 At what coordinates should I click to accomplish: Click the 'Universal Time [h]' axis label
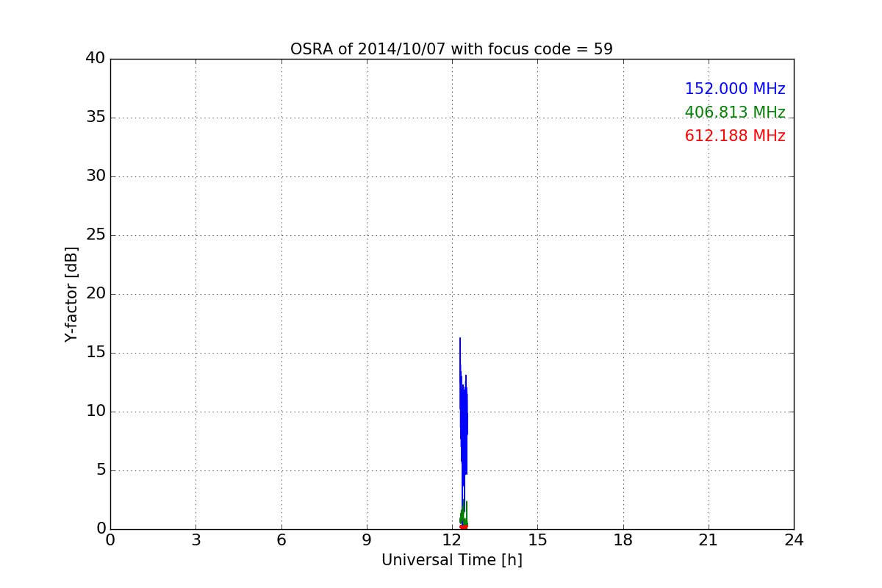coord(452,560)
